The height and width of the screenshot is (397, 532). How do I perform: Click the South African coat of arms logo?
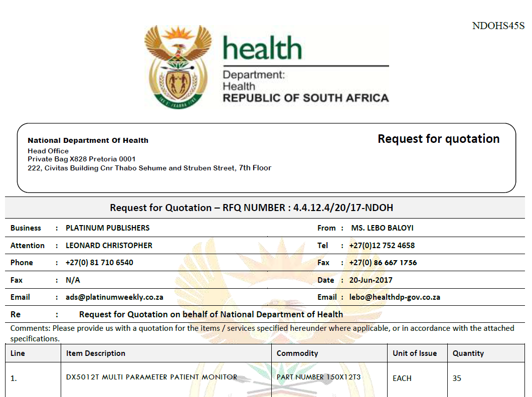[178, 67]
